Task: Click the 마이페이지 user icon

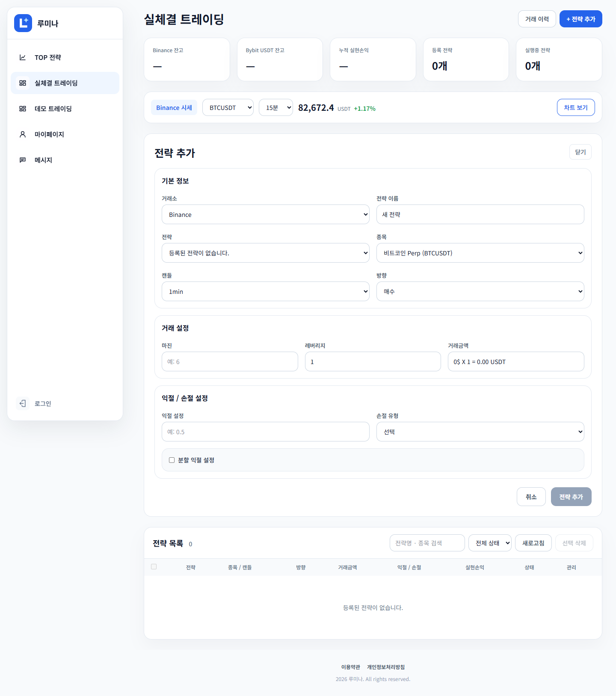Action: tap(23, 134)
